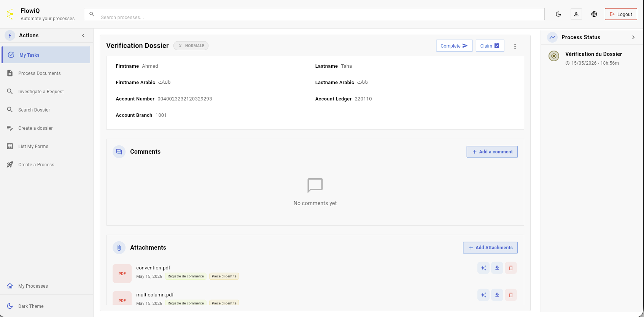Click Pièce d'identité tag on convention.pdf
The width and height of the screenshot is (644, 317).
click(x=224, y=276)
